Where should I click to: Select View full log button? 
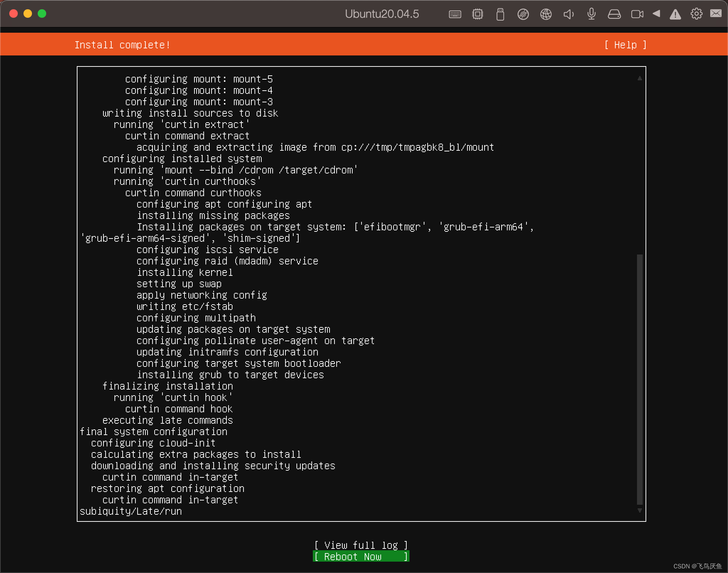[361, 545]
